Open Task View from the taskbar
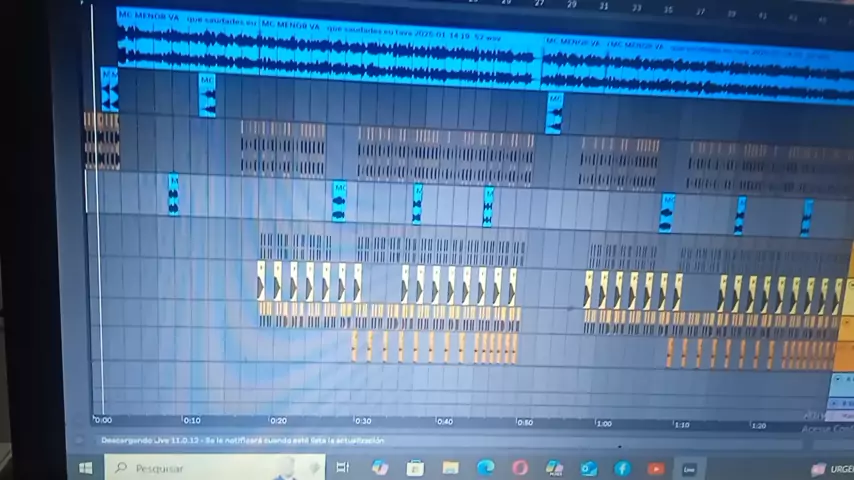 [x=342, y=467]
